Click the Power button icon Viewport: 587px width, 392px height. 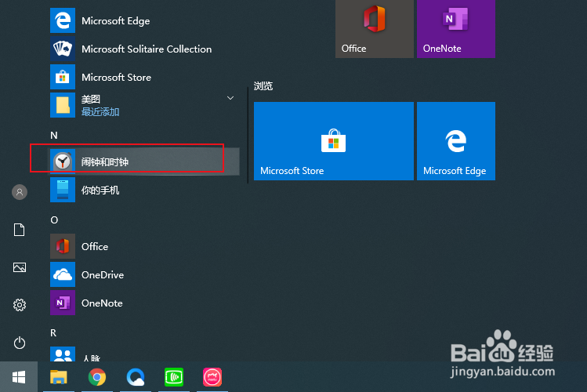(20, 343)
